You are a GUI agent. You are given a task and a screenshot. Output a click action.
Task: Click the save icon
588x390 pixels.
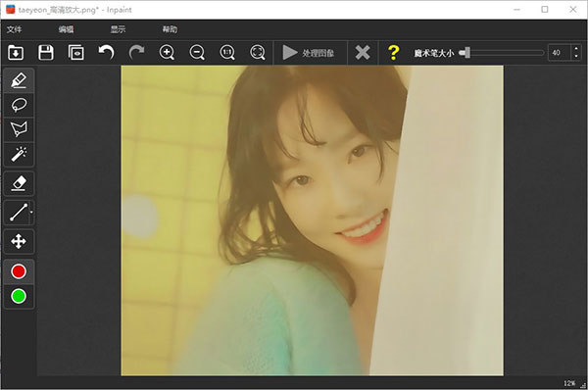(x=46, y=53)
